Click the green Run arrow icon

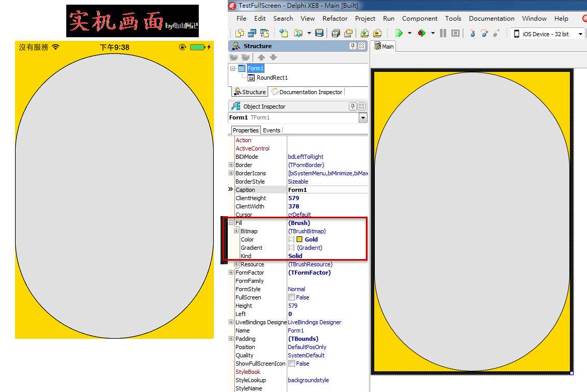click(399, 33)
